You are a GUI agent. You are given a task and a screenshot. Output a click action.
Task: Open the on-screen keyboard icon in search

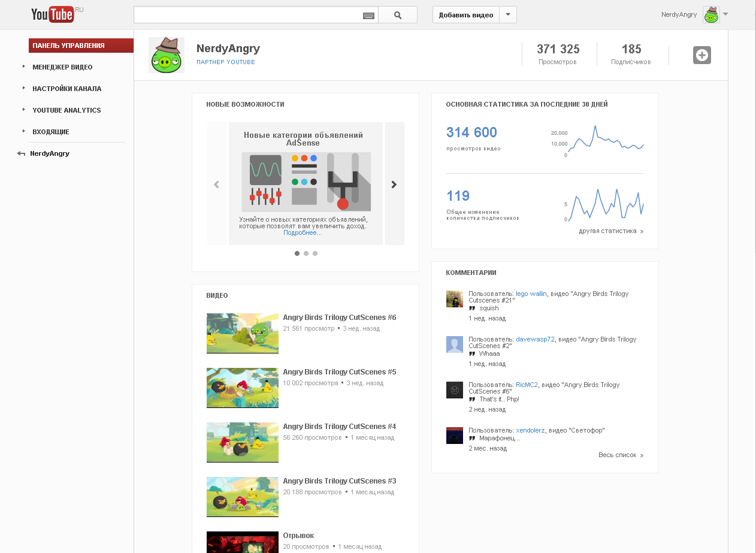[x=368, y=16]
